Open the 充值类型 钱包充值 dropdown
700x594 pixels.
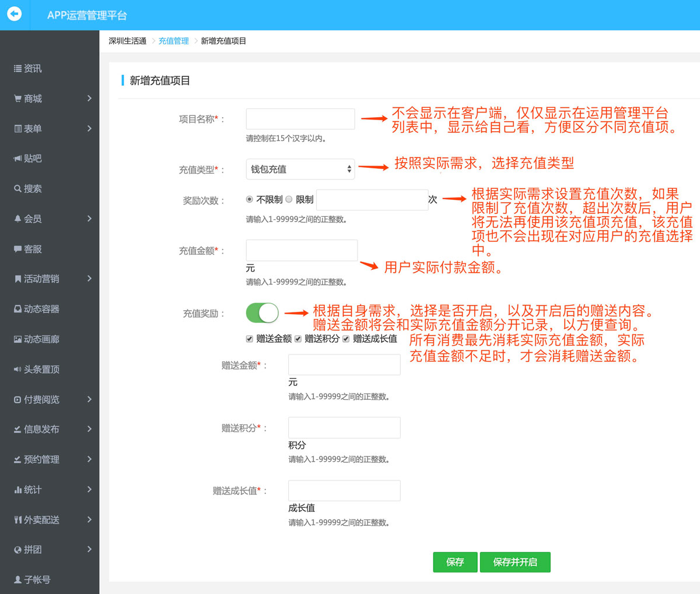pos(300,169)
